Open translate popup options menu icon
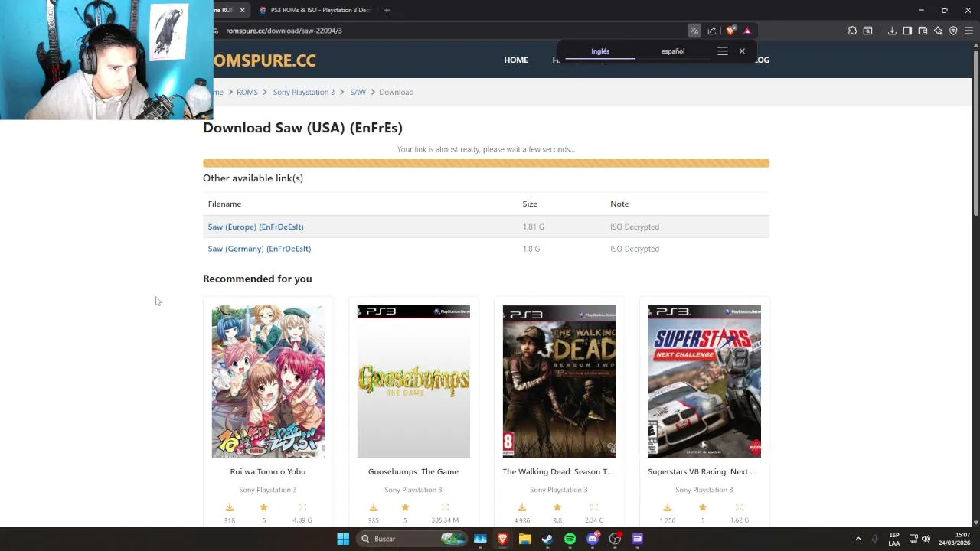The image size is (980, 551). point(723,51)
